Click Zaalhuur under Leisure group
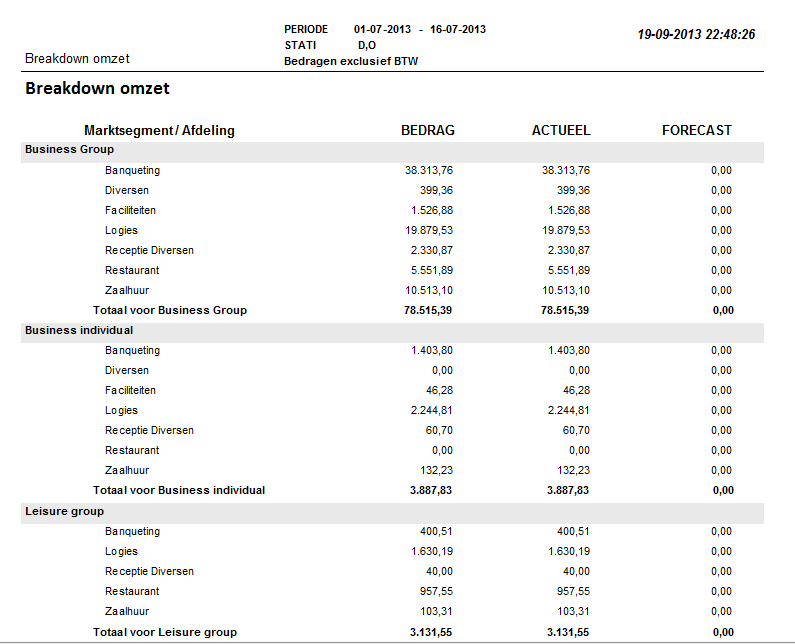Viewport: 795px width, 644px height. (127, 612)
